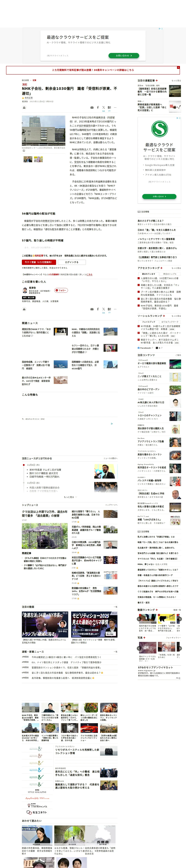This screenshot has width=186, height=868.
Task: Click もっと見る beside 注目の連載記事
Action: [x=176, y=81]
